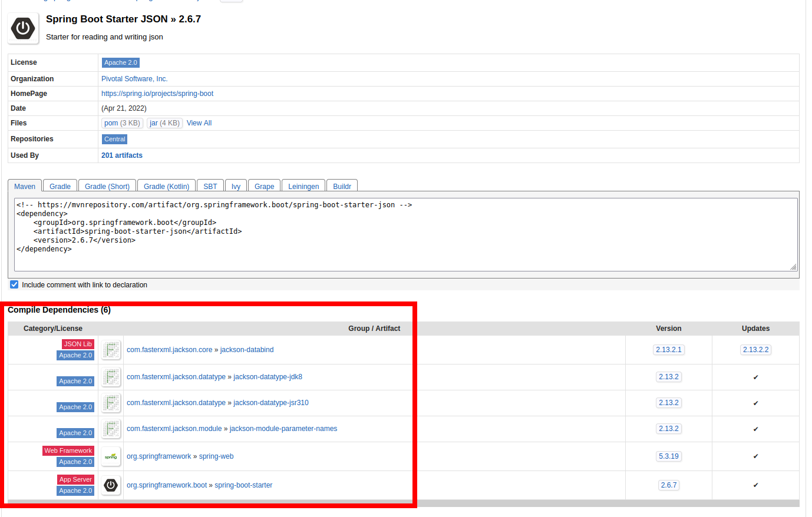Uncheck Include comment with link to declaration
This screenshot has height=517, width=812.
tap(14, 284)
